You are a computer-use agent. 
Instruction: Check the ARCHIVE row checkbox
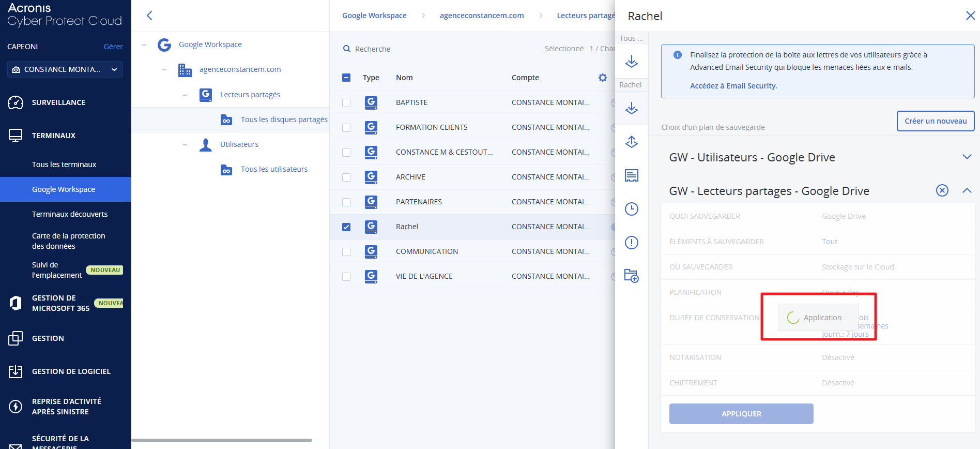coord(346,177)
